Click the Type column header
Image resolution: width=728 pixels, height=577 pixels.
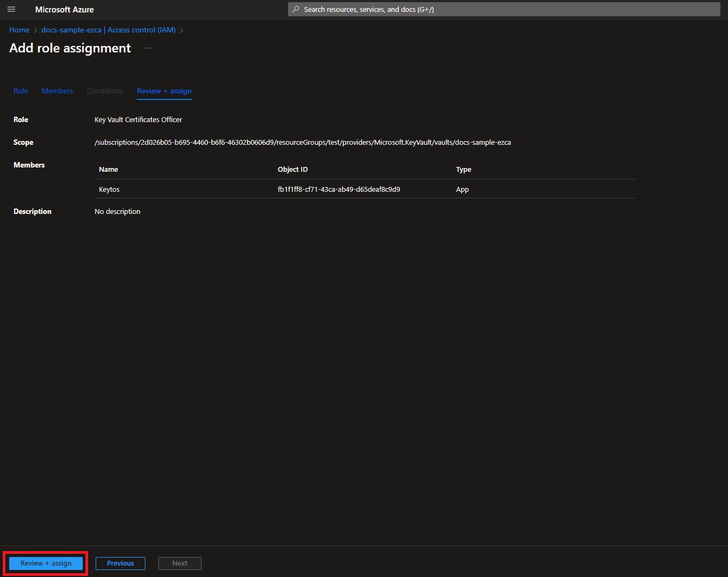pos(464,169)
